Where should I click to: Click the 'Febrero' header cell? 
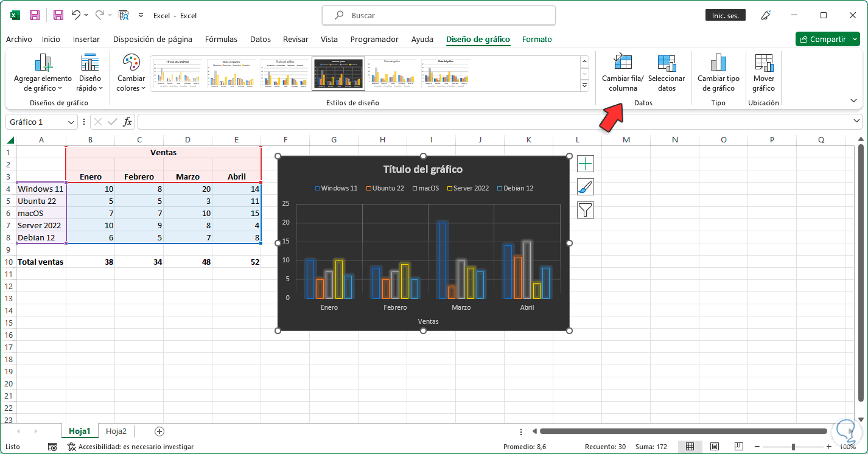pyautogui.click(x=139, y=176)
